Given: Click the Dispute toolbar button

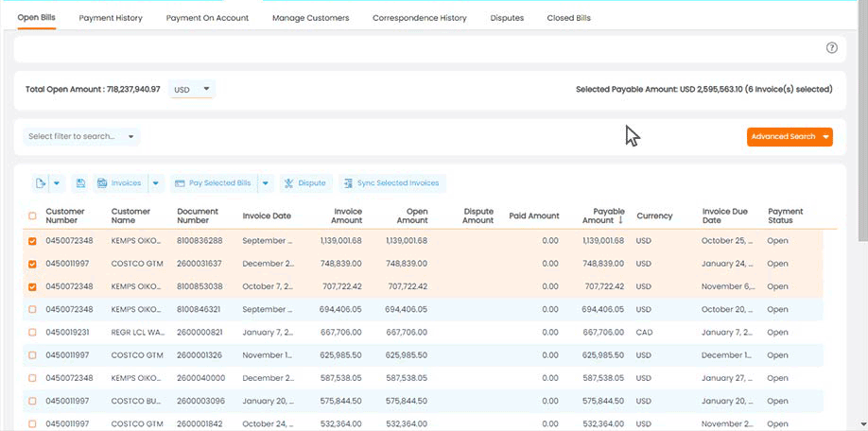Looking at the screenshot, I should [x=304, y=183].
